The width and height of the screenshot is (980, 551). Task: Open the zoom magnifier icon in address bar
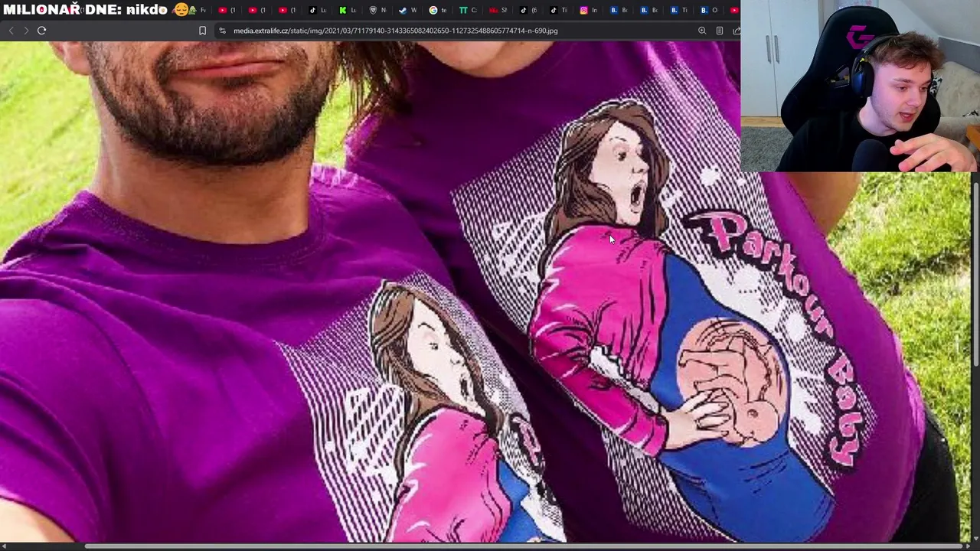pyautogui.click(x=702, y=31)
